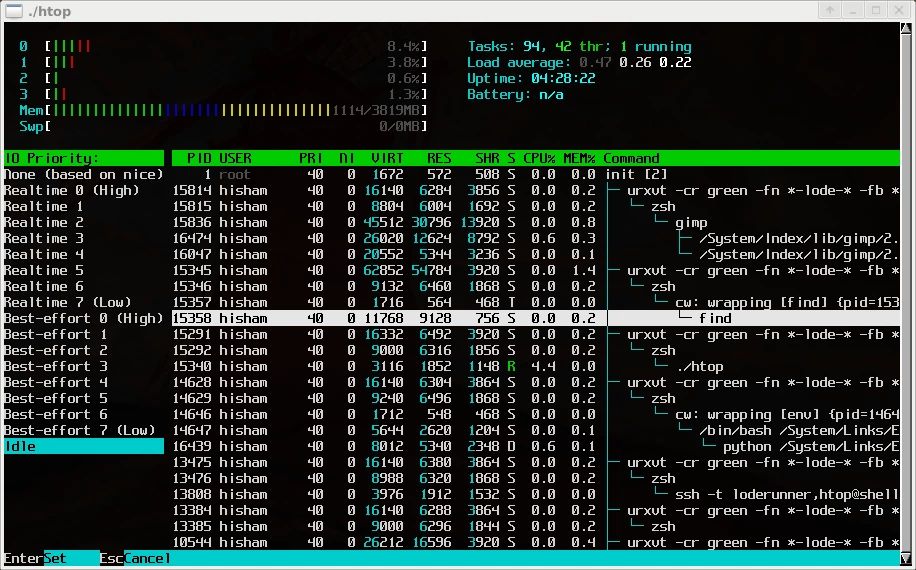Pick Realtime 3 in priority list
This screenshot has height=570, width=916.
click(x=84, y=238)
